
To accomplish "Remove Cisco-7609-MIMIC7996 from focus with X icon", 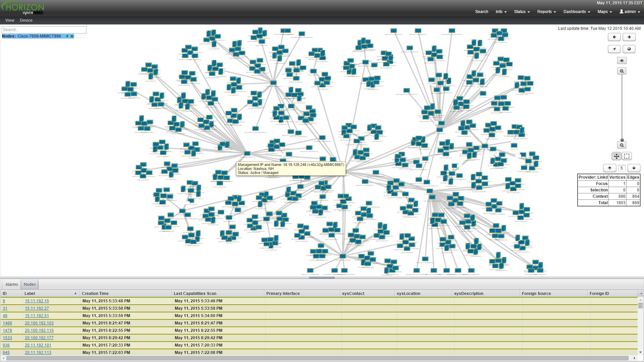I will click(x=72, y=36).
